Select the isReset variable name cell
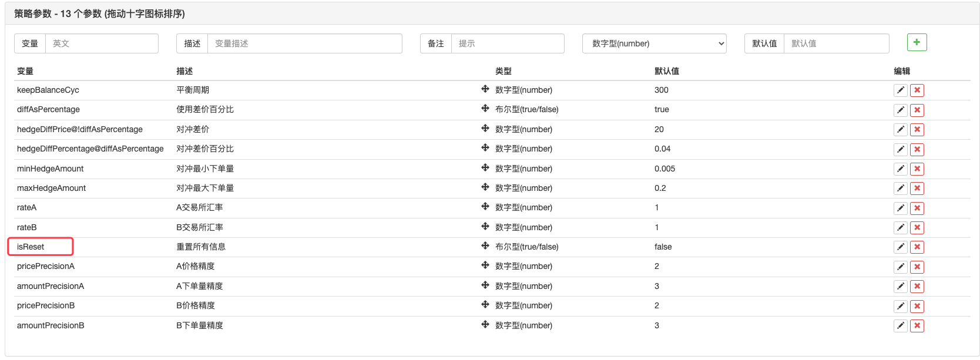980x360 pixels. point(31,247)
